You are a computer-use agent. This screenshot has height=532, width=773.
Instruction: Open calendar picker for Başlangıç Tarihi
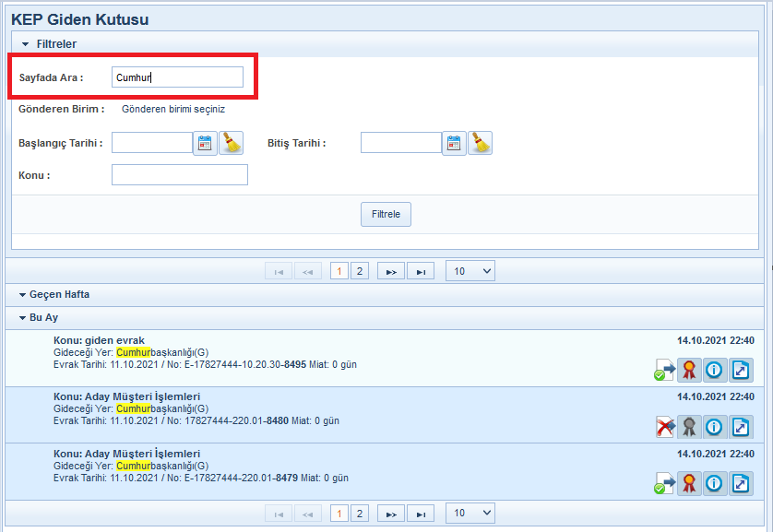[x=205, y=143]
